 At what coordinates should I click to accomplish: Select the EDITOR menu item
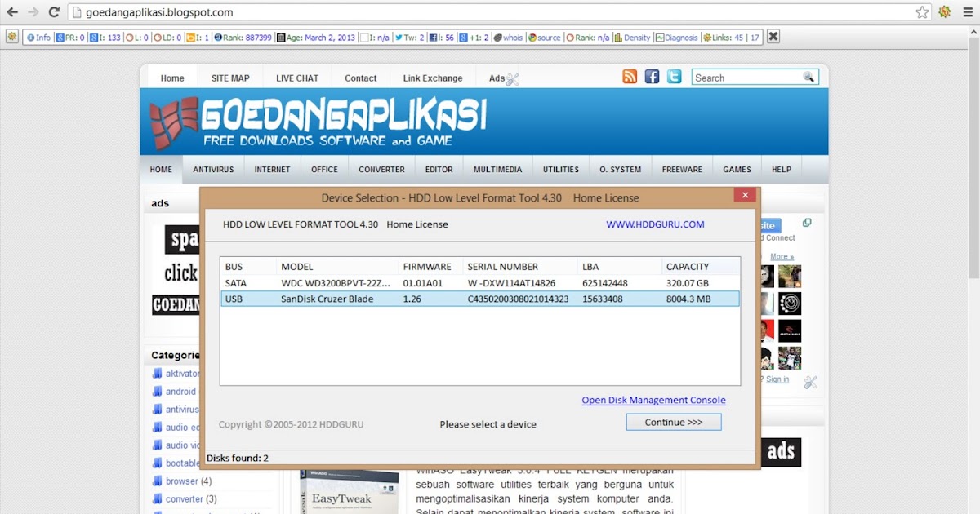(439, 170)
